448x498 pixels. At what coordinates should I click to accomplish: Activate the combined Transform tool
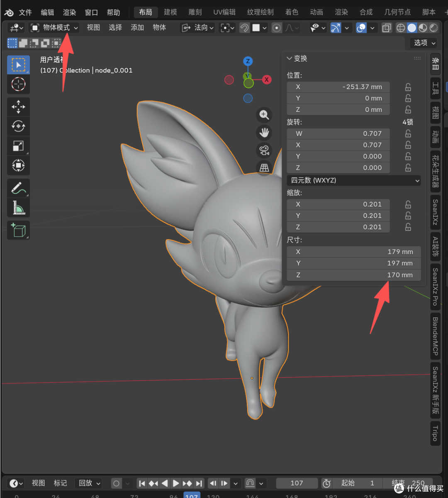pos(18,165)
